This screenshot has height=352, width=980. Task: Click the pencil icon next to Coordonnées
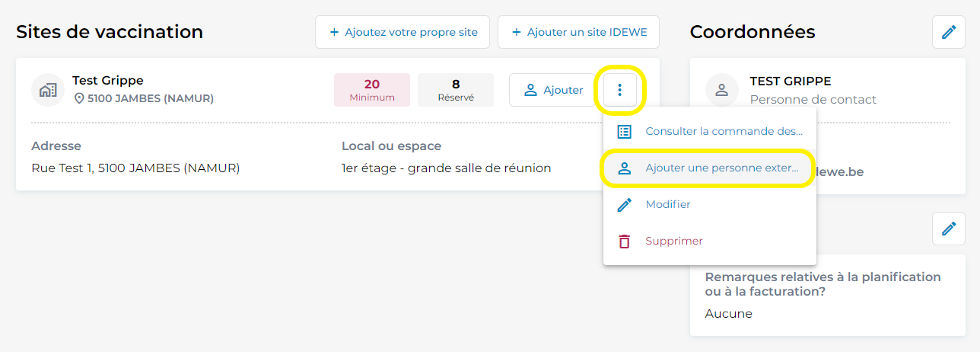pos(949,32)
